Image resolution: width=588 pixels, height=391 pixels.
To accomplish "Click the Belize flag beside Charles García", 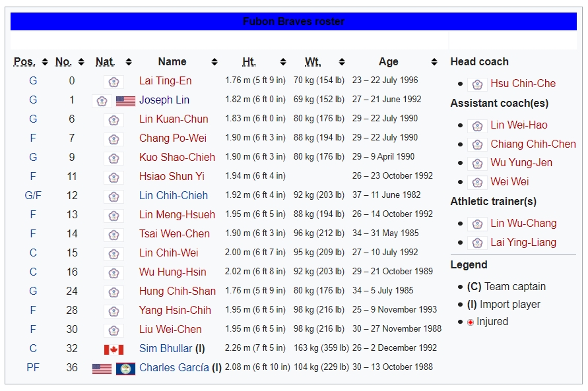I will coord(125,369).
